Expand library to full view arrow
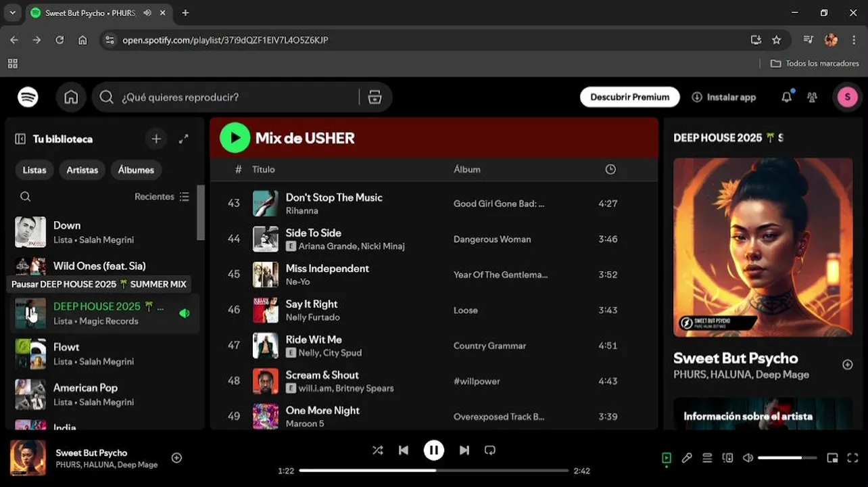This screenshot has height=487, width=868. pyautogui.click(x=183, y=139)
